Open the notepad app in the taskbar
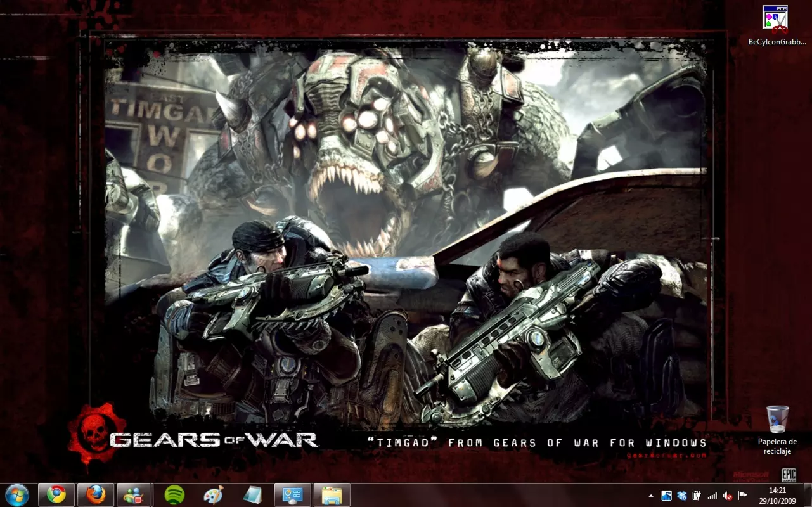Viewport: 812px width, 507px height. tap(252, 494)
